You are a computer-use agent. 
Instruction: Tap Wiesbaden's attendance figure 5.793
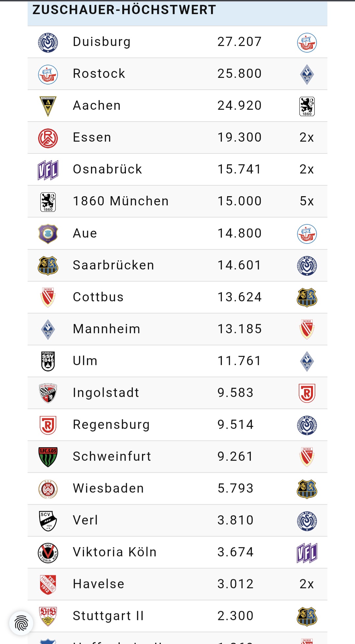pos(235,488)
